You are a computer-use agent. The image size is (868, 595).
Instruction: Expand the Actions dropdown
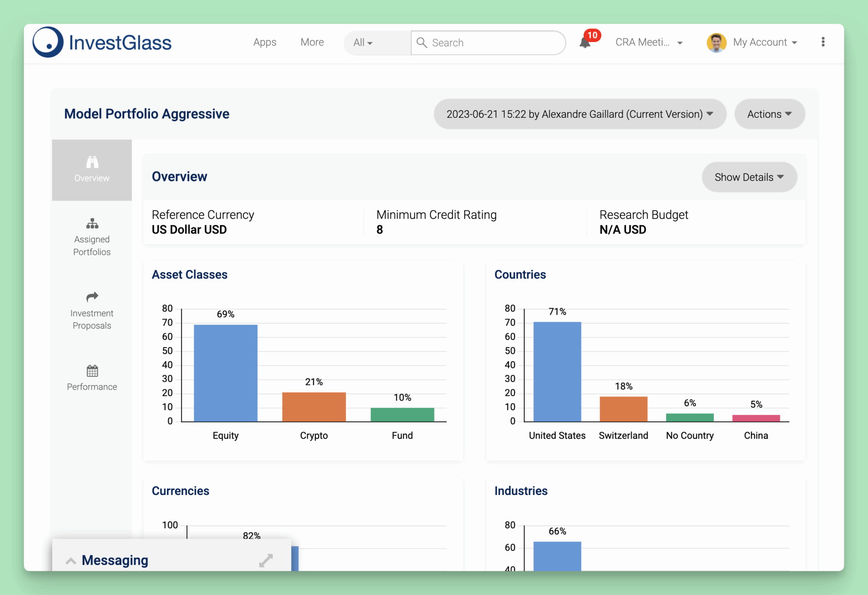[x=769, y=114]
